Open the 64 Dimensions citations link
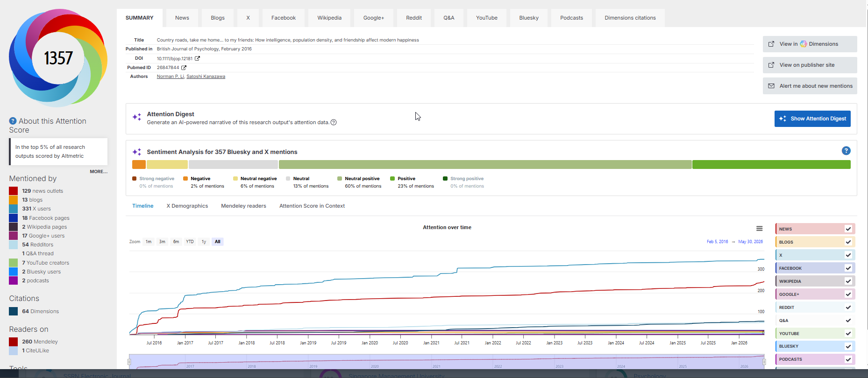 pos(41,311)
